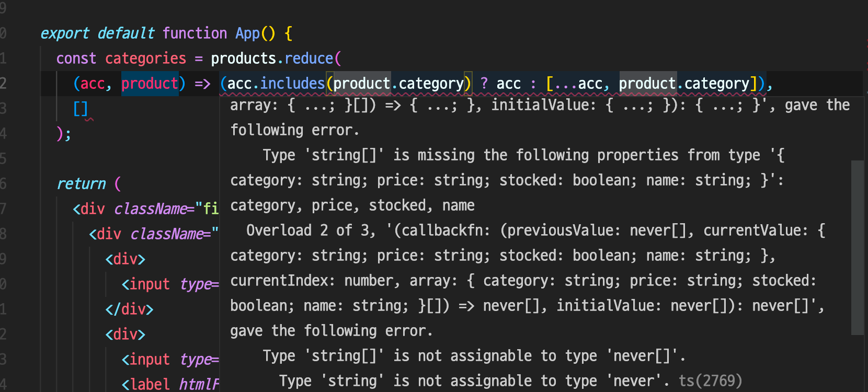Click the 'export' keyword
This screenshot has width=868, height=392.
point(65,33)
